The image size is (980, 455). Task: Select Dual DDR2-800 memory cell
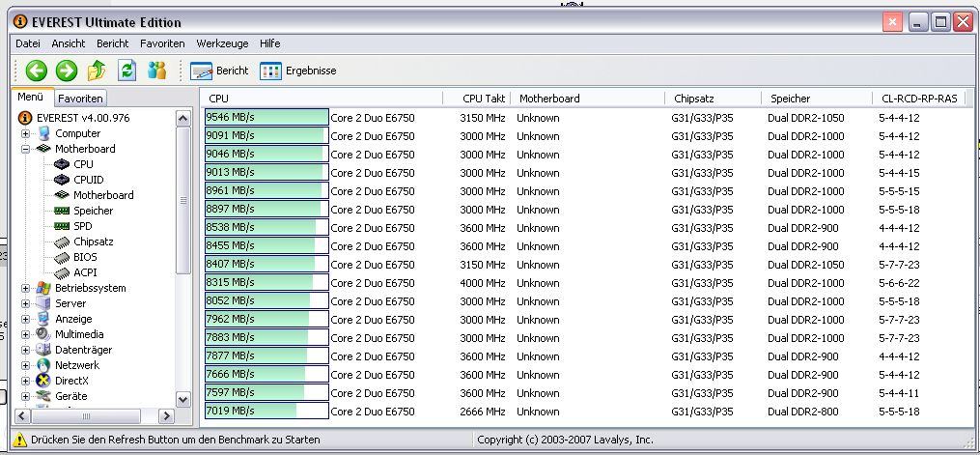point(803,412)
